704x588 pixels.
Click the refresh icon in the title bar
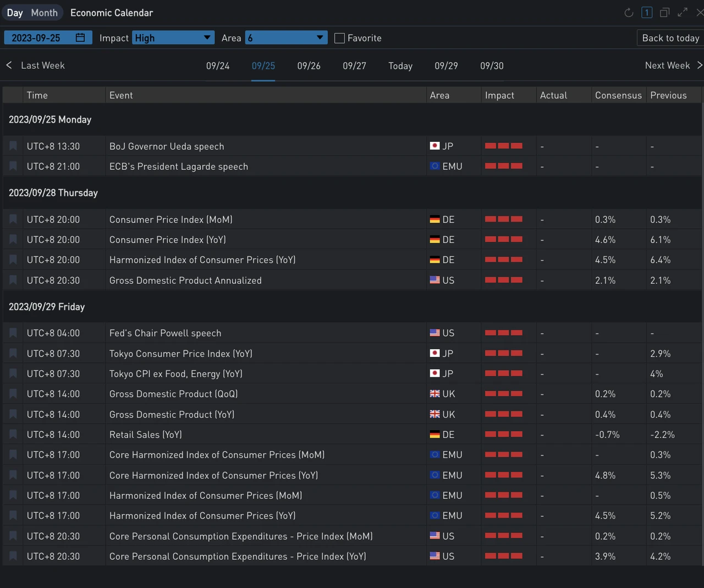click(x=629, y=13)
